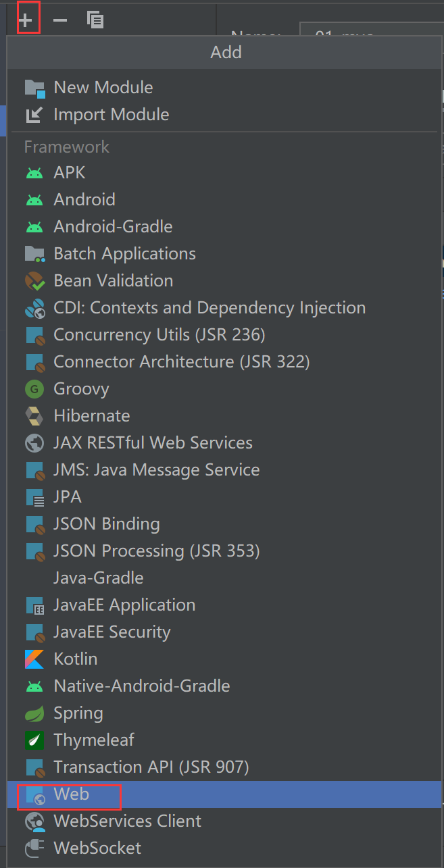Image resolution: width=444 pixels, height=868 pixels.
Task: Click the WebSocket plug icon
Action: pos(34,848)
